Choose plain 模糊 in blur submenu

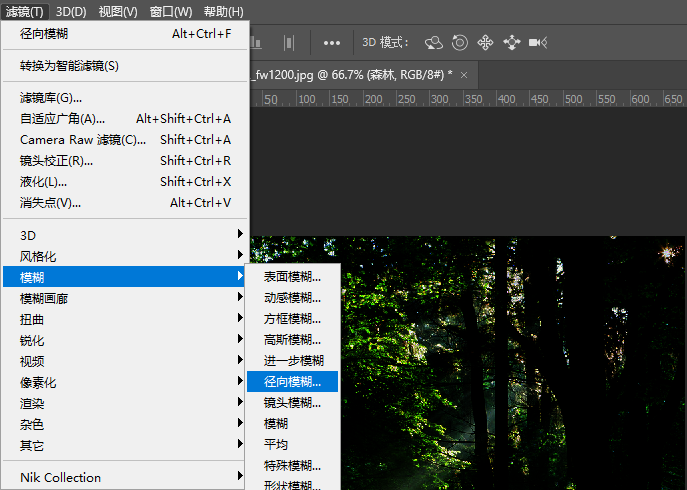[x=293, y=424]
